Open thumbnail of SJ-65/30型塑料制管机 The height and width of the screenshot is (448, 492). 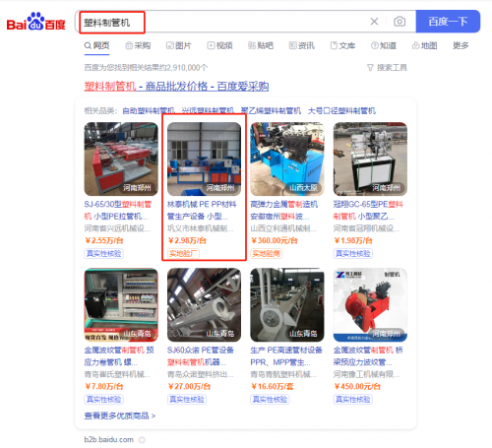121,159
